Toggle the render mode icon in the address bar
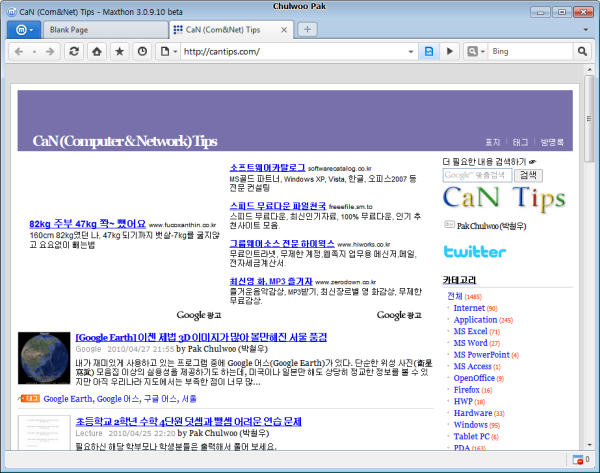Viewport: 600px width, 473px height. [429, 51]
